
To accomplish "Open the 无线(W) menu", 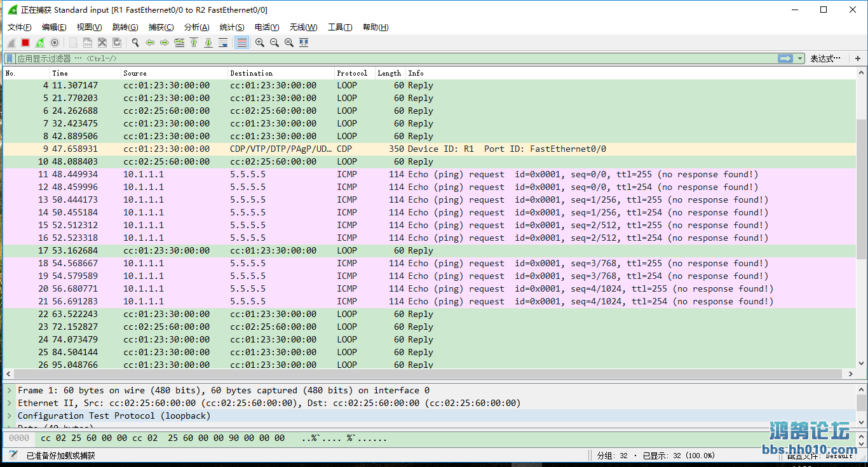I will [x=303, y=27].
